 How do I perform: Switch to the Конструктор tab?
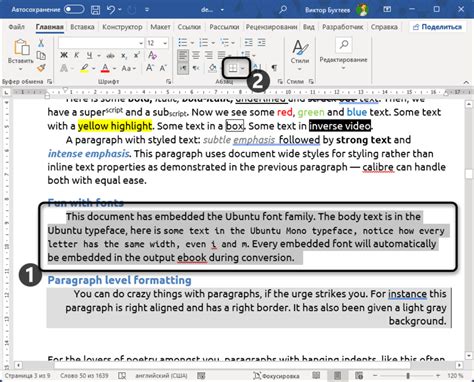click(x=122, y=27)
